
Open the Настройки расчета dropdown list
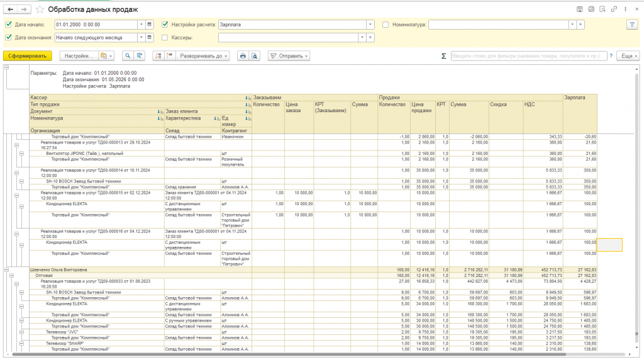click(370, 25)
